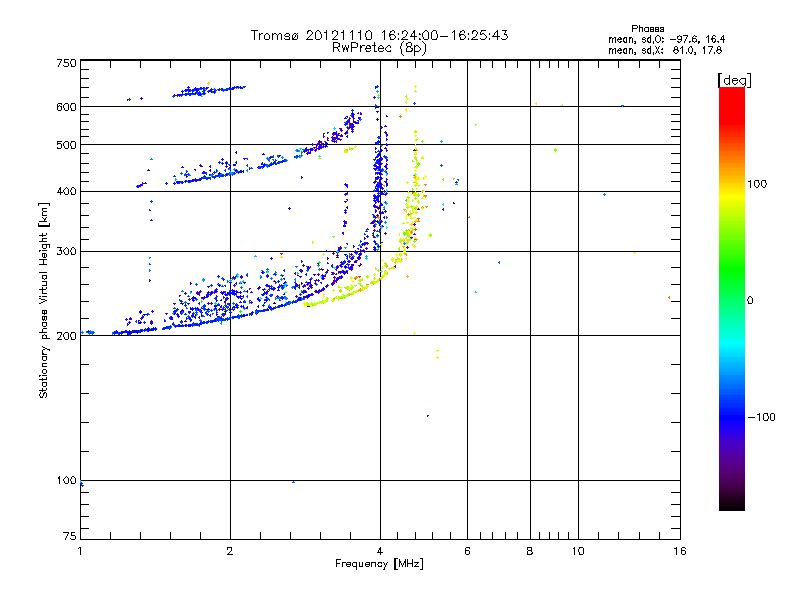Click the '[deg]' label above the colorbar

pos(734,80)
